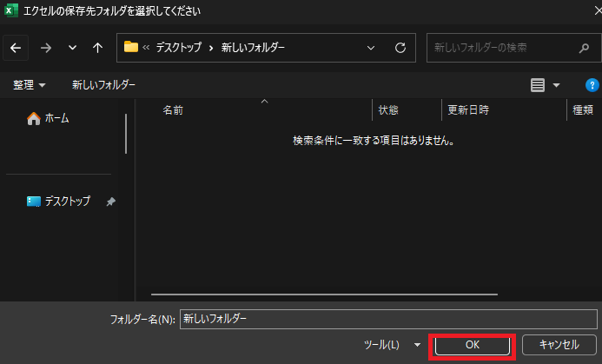This screenshot has height=364, width=602.
Task: Sort by the 更新日時 column header
Action: coord(467,110)
